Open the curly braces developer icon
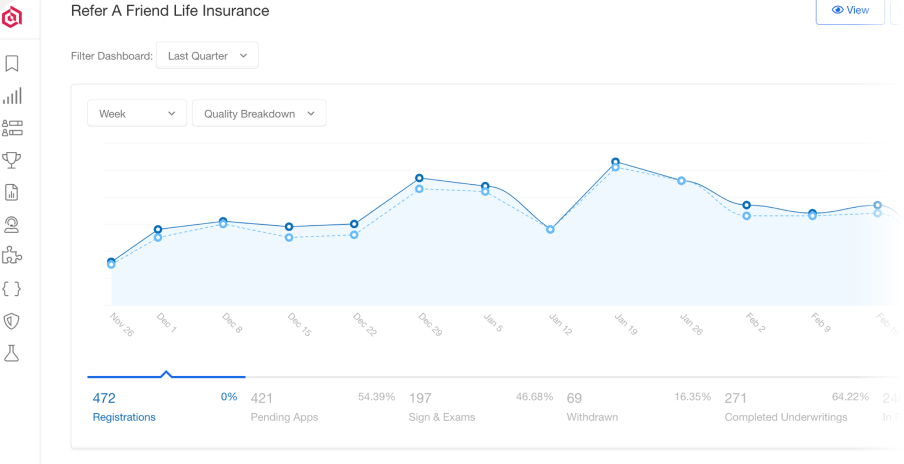 click(12, 288)
